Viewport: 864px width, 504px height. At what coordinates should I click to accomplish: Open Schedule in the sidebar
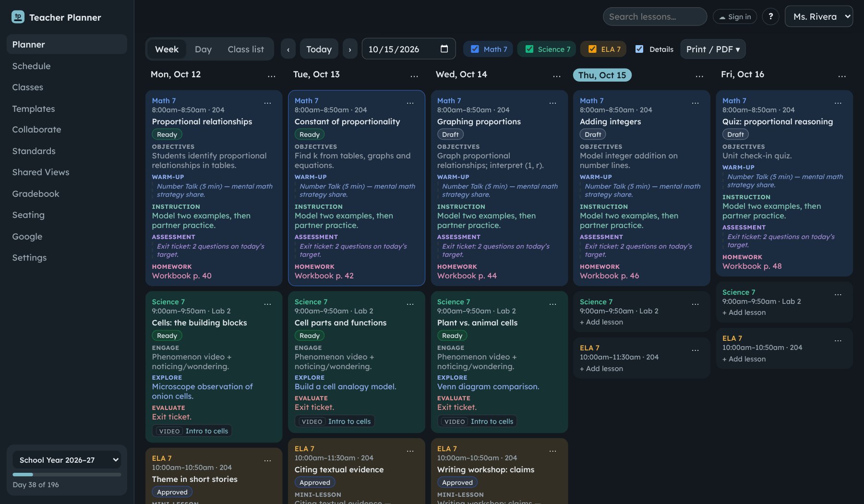pyautogui.click(x=67, y=66)
